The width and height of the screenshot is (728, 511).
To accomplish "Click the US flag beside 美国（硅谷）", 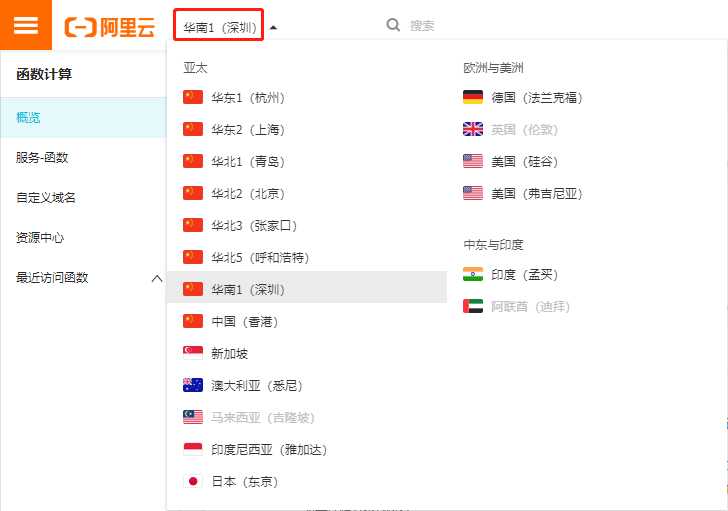I will [473, 162].
